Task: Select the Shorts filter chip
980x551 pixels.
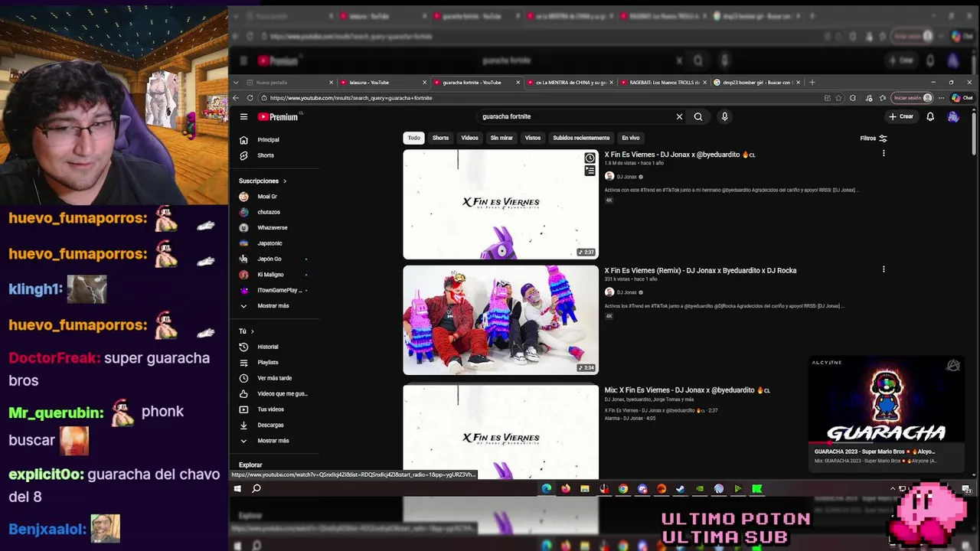Action: 440,138
